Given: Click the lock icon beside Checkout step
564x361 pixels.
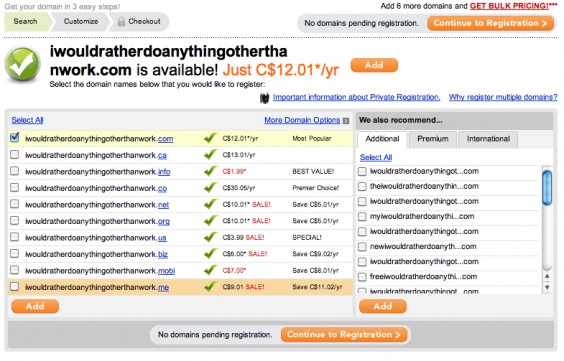Looking at the screenshot, I should (x=122, y=22).
